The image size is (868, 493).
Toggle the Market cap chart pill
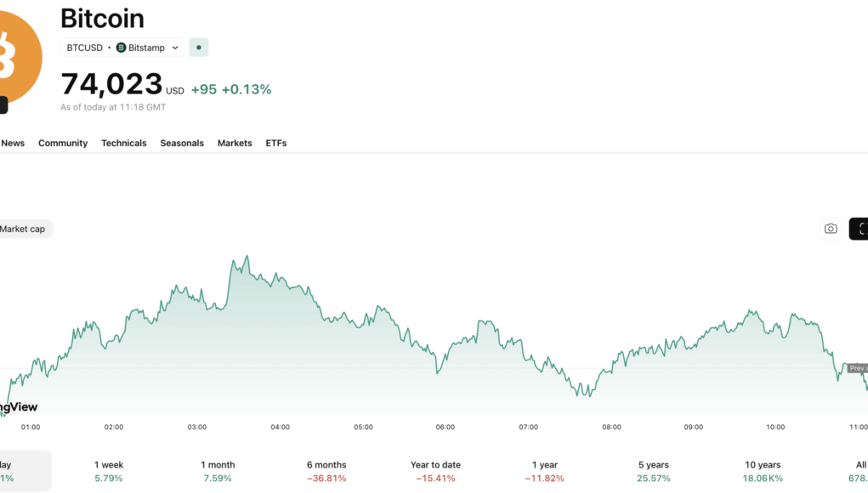(x=24, y=229)
